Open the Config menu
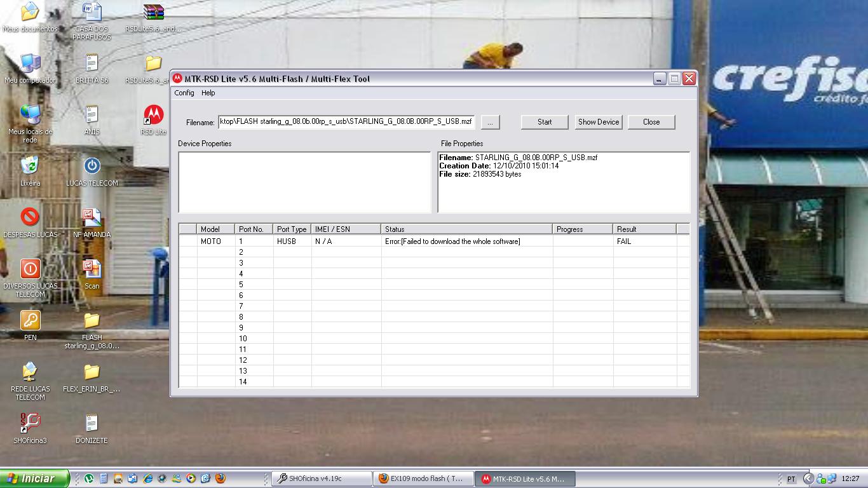 pyautogui.click(x=184, y=93)
